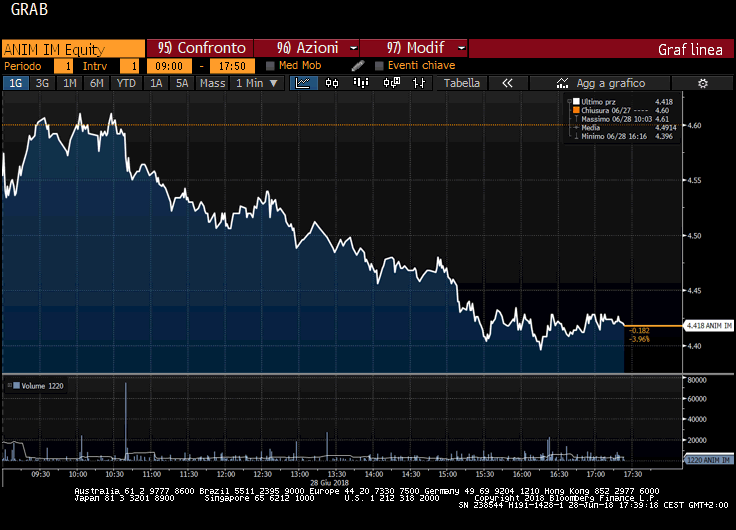
Task: Click the 97) Modif menu button
Action: tap(414, 48)
